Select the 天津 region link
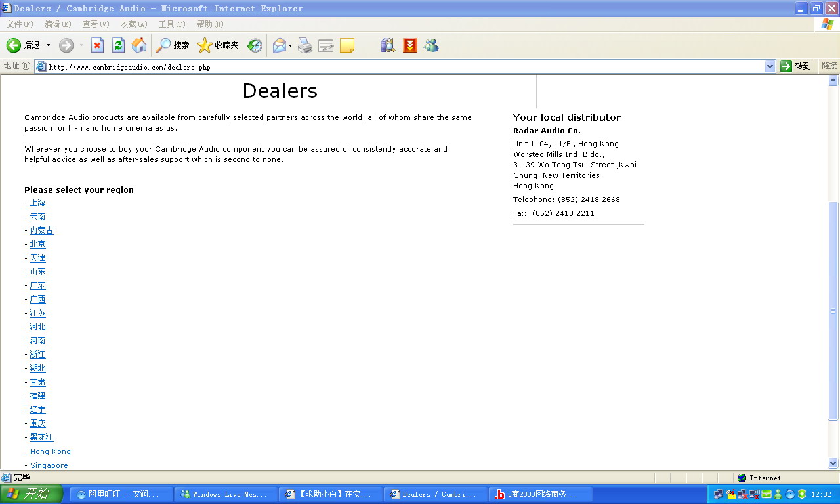 coord(38,258)
